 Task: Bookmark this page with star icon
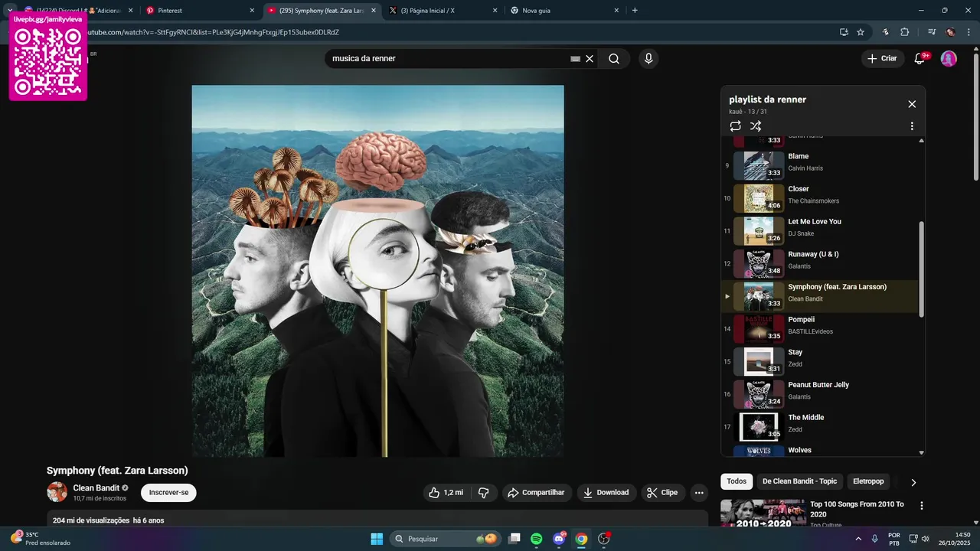(x=861, y=32)
